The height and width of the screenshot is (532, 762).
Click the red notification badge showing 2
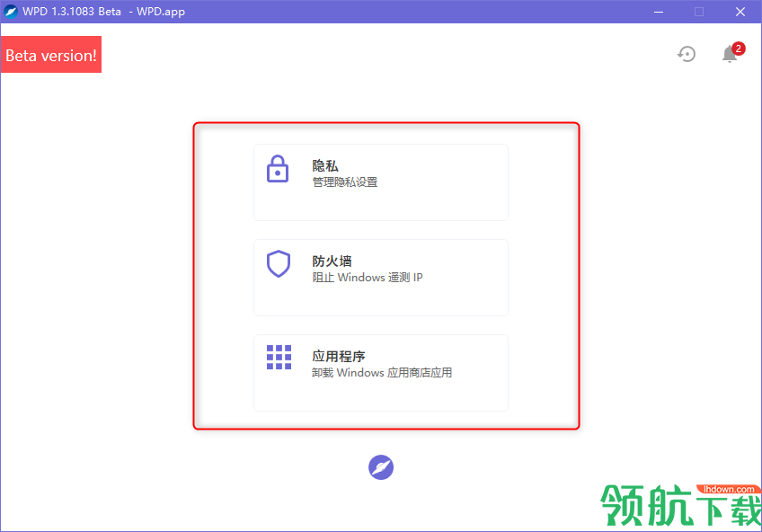(739, 49)
